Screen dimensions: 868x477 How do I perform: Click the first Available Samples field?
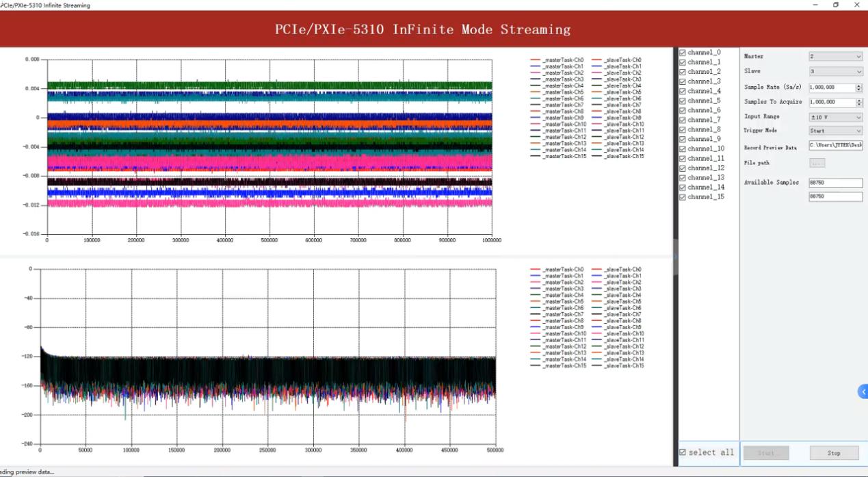click(836, 183)
